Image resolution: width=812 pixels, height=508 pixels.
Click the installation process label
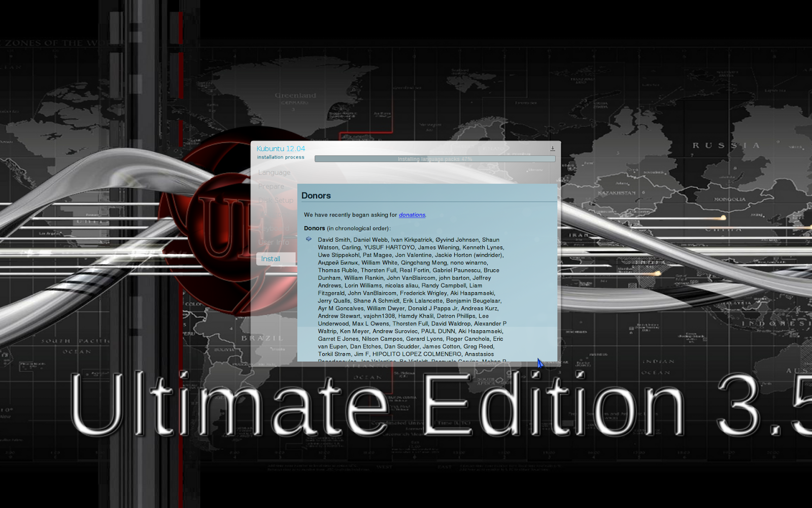[x=281, y=157]
